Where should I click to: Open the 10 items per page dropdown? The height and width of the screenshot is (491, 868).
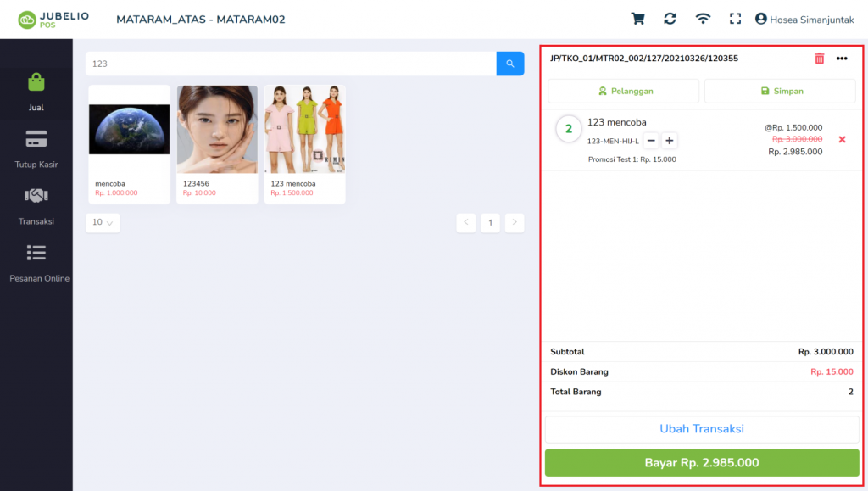coord(103,222)
